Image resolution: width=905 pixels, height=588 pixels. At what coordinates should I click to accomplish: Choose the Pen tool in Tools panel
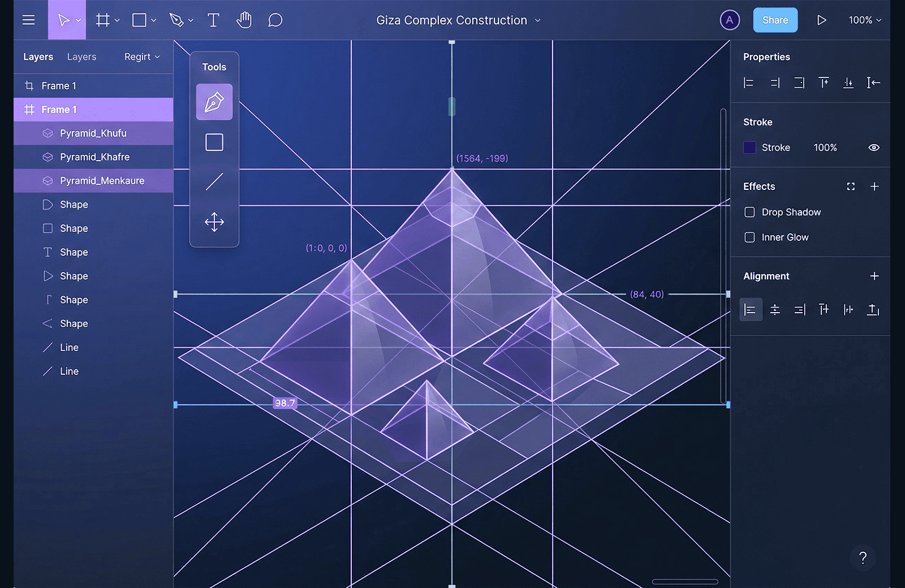pyautogui.click(x=214, y=102)
